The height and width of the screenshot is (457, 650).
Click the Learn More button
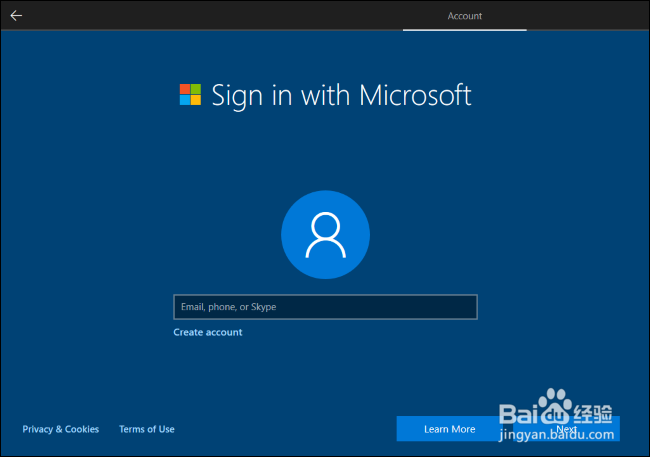[449, 429]
